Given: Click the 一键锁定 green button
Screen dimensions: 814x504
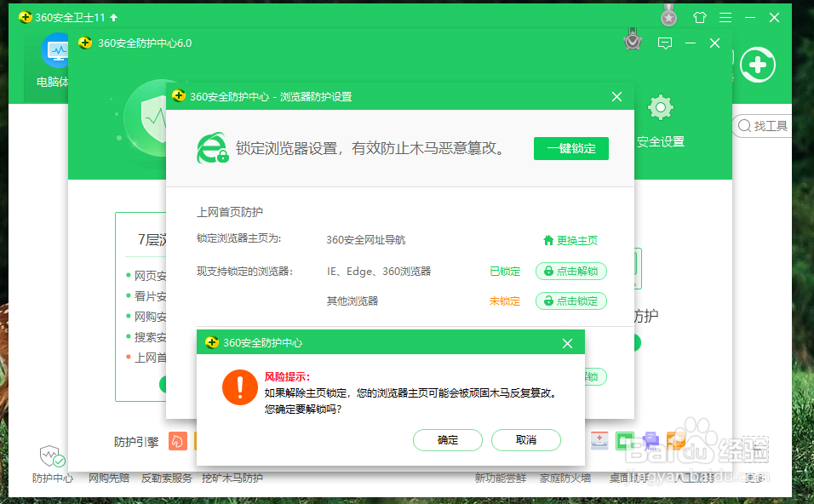Looking at the screenshot, I should click(x=571, y=148).
